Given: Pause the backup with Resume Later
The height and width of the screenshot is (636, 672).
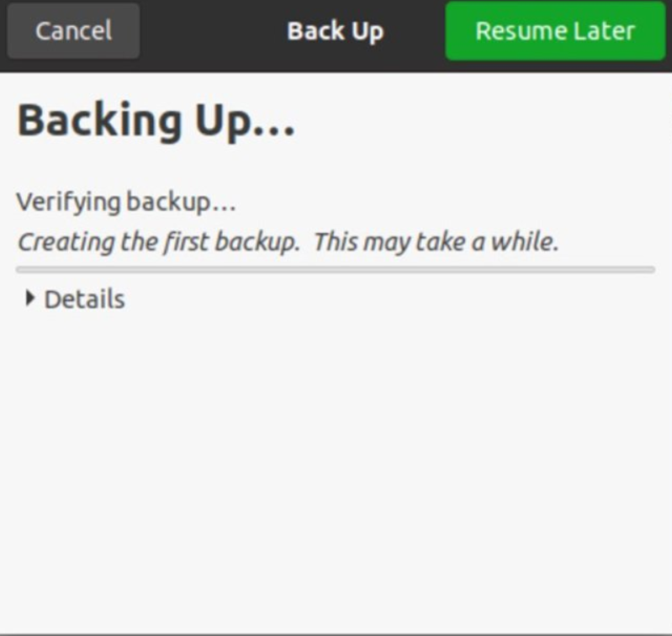Looking at the screenshot, I should pyautogui.click(x=555, y=31).
